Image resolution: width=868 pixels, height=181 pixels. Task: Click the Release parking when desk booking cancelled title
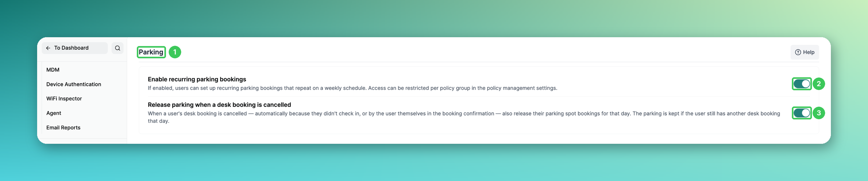tap(219, 105)
